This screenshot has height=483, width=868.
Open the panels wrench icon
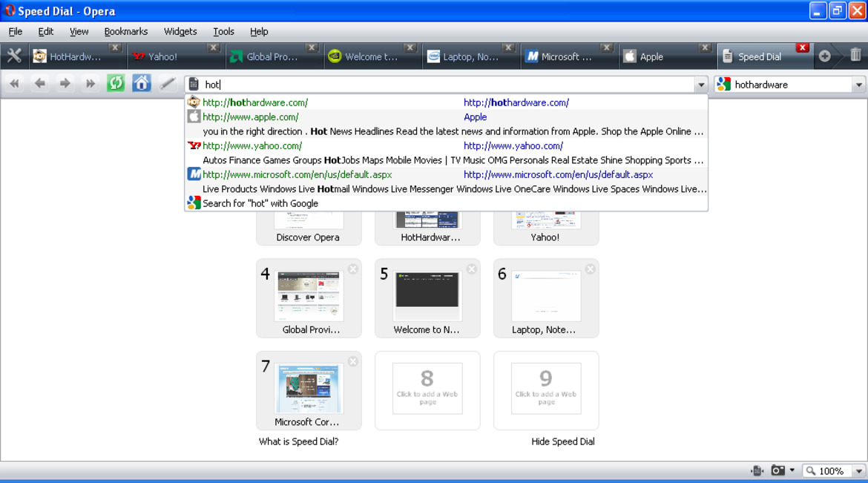click(x=14, y=56)
